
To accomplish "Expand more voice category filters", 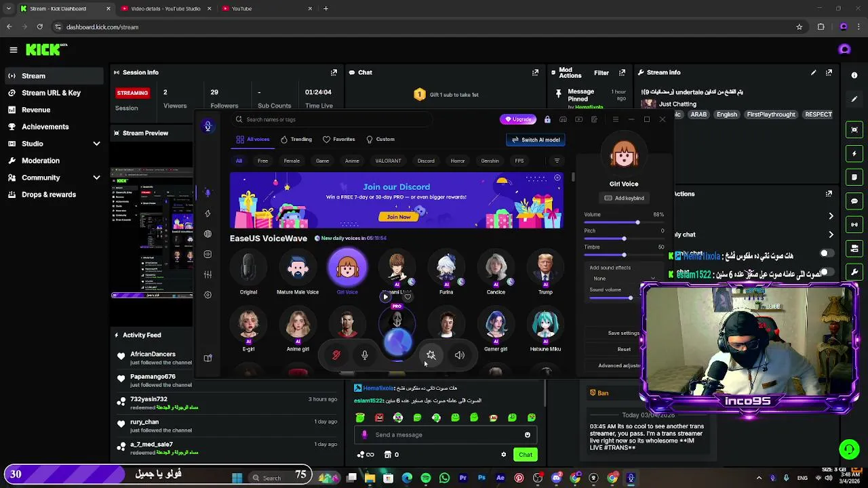I will click(557, 161).
